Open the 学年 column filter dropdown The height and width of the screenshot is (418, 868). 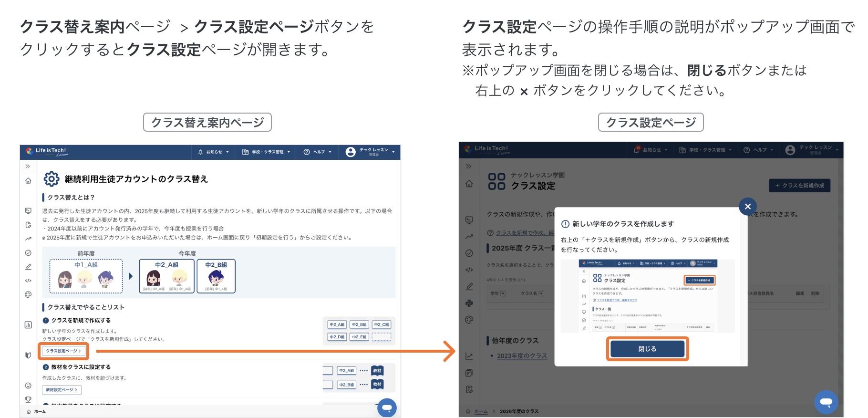[x=503, y=293]
